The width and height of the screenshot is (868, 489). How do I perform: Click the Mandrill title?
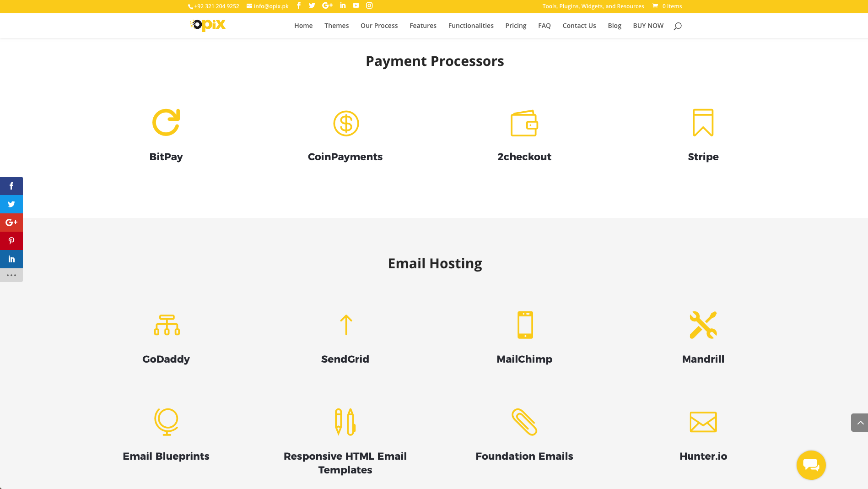tap(703, 359)
